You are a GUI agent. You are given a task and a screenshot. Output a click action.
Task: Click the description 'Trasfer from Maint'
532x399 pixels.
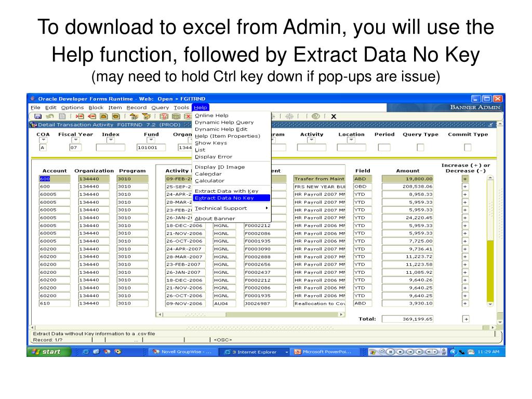point(320,179)
